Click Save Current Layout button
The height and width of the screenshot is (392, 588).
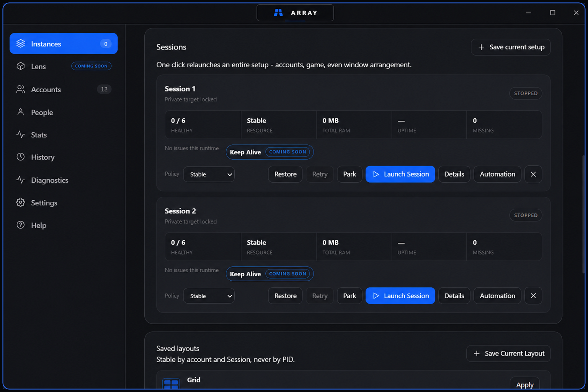[508, 353]
